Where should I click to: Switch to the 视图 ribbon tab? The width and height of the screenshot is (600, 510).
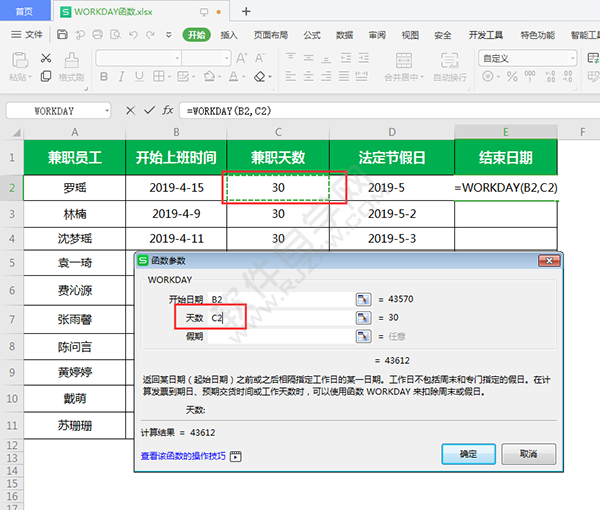click(410, 35)
